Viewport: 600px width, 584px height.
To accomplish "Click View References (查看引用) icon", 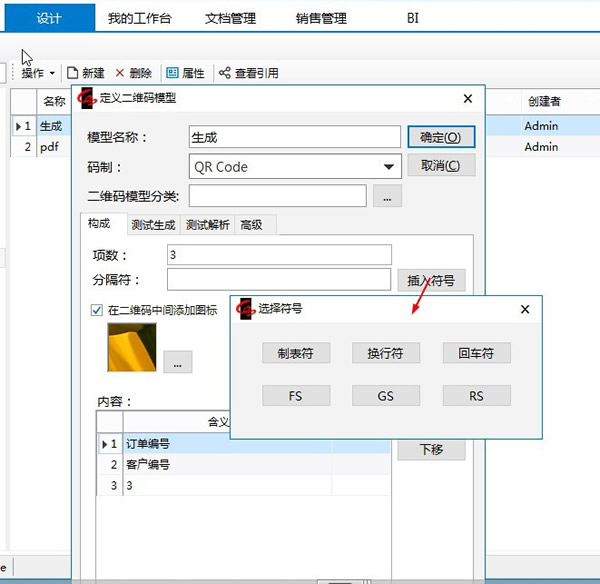I will (225, 73).
